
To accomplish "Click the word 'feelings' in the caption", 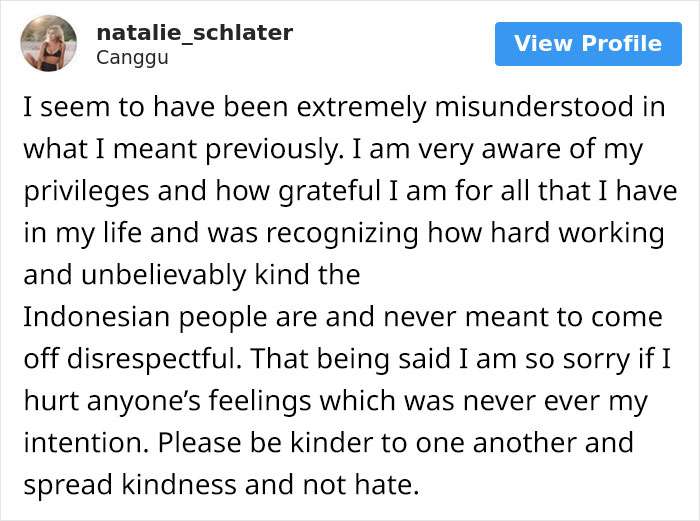I will click(259, 401).
